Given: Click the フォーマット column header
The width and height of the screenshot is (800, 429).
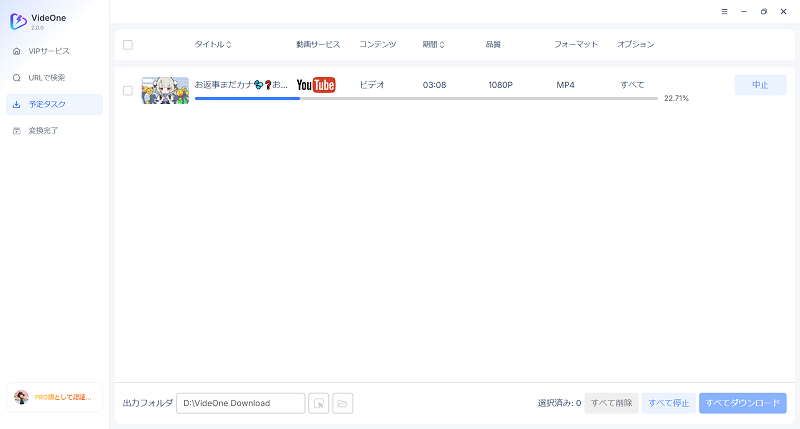Looking at the screenshot, I should pos(576,44).
